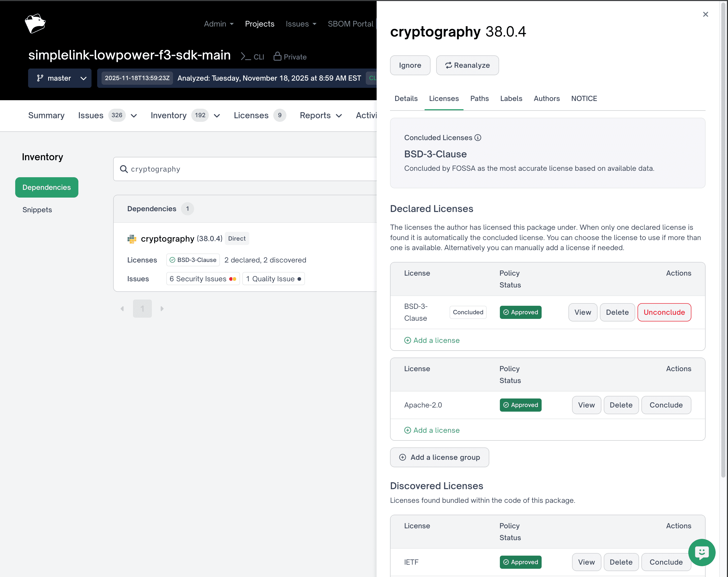Expand the Issues 326 chevron
This screenshot has height=577, width=728.
134,116
